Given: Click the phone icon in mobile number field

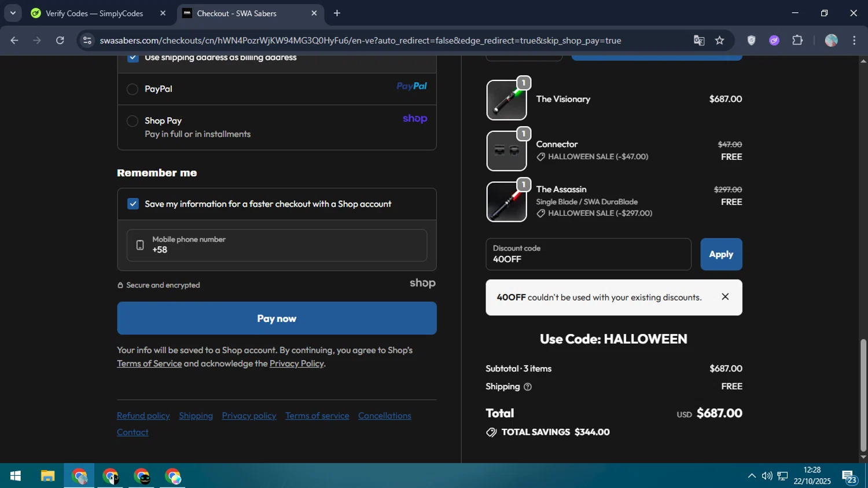Looking at the screenshot, I should (x=140, y=245).
